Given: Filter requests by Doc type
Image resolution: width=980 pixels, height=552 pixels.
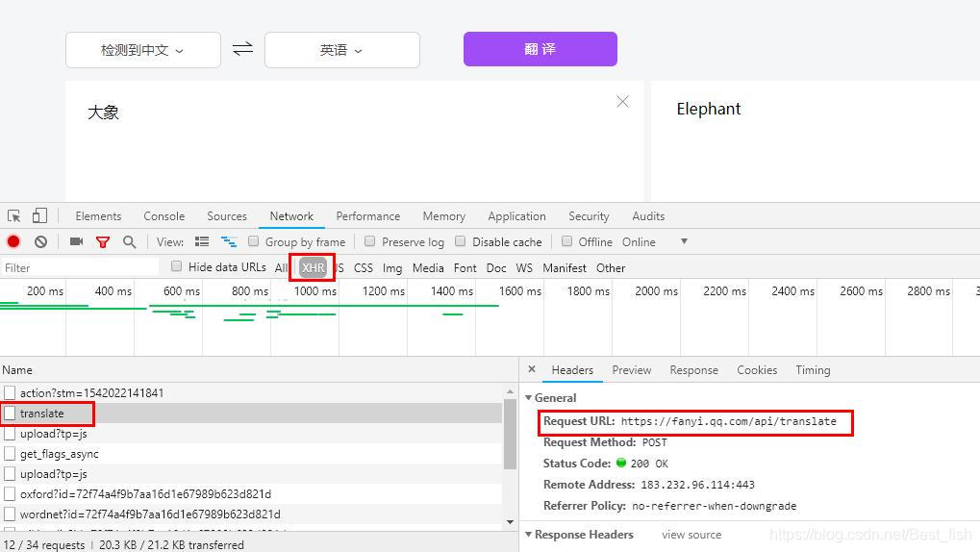Looking at the screenshot, I should click(496, 268).
